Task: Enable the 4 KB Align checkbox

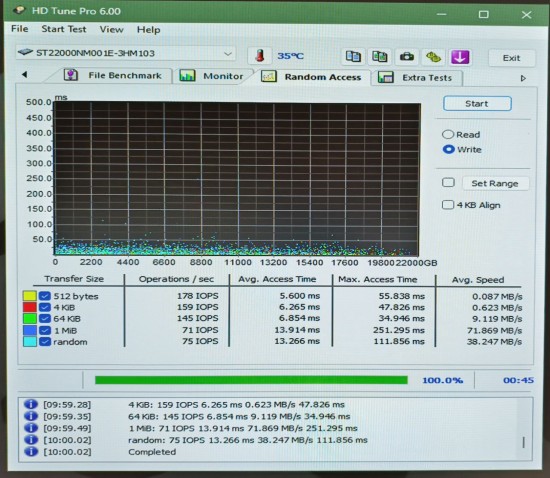Action: [x=448, y=205]
